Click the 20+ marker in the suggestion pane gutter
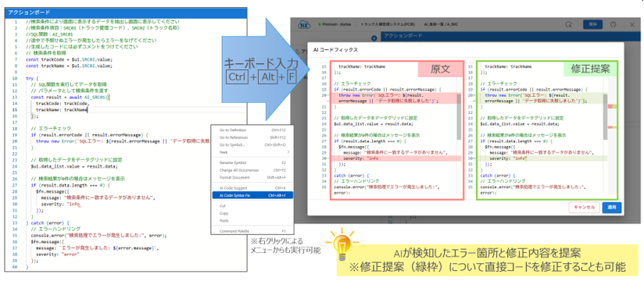This screenshot has width=644, height=285. point(470,94)
